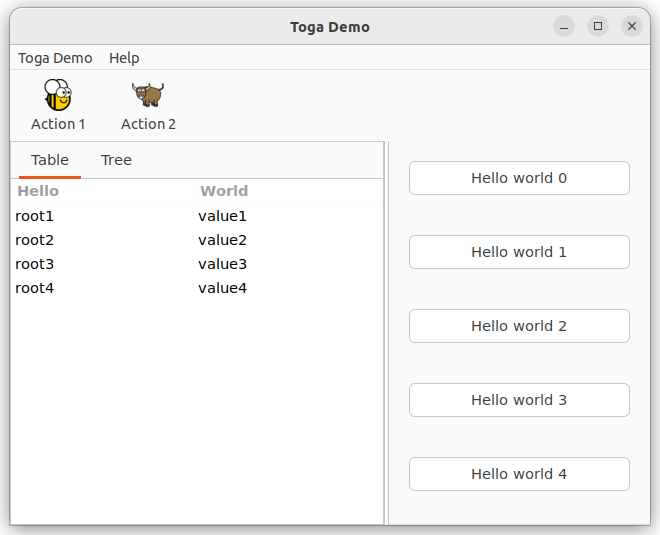Activate the Hello world 3 button
The height and width of the screenshot is (535, 660).
[519, 400]
